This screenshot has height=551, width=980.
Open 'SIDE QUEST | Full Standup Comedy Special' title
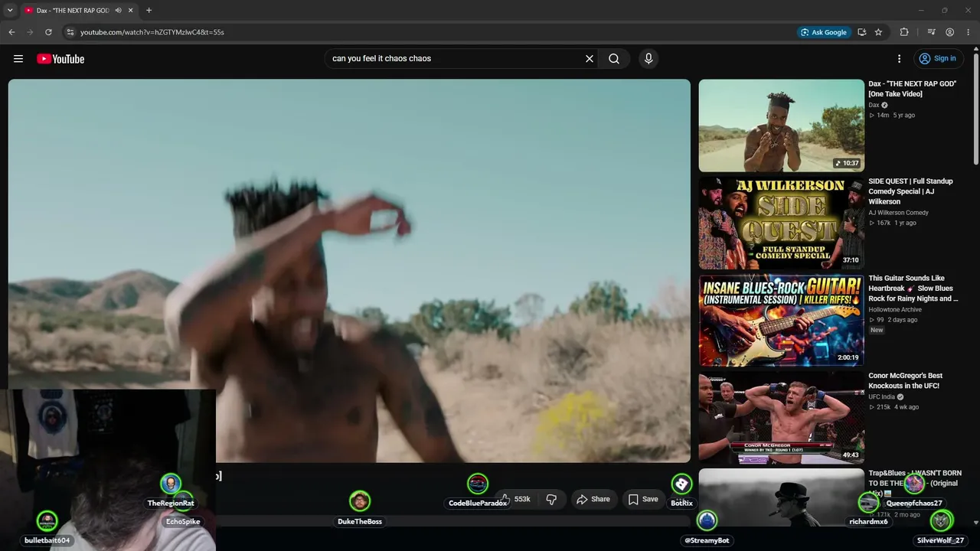click(x=910, y=191)
